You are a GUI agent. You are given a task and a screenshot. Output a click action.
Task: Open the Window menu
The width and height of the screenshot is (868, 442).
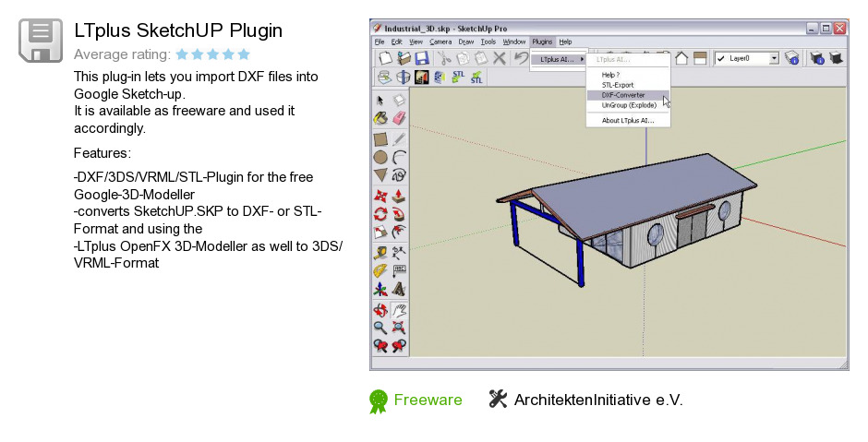pos(513,42)
